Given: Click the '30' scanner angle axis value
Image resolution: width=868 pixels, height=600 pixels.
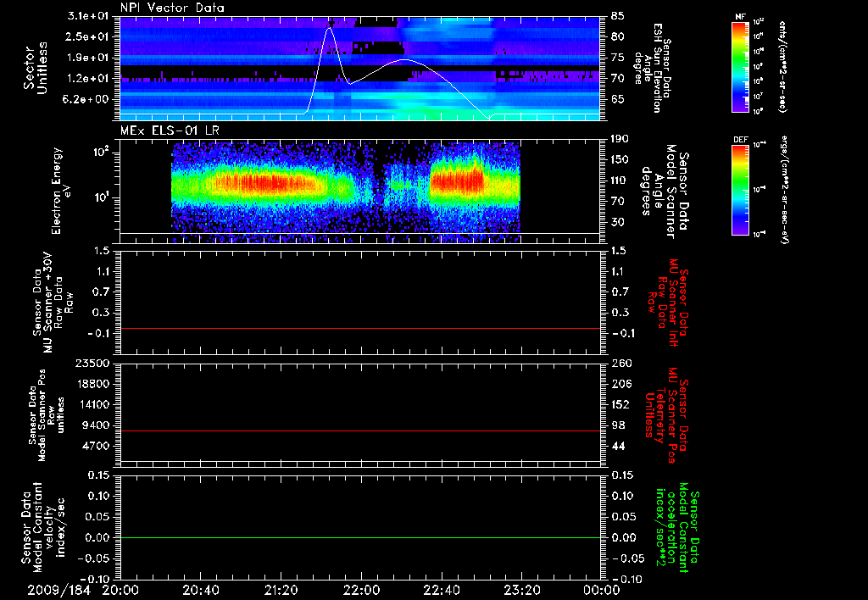Looking at the screenshot, I should point(618,222).
